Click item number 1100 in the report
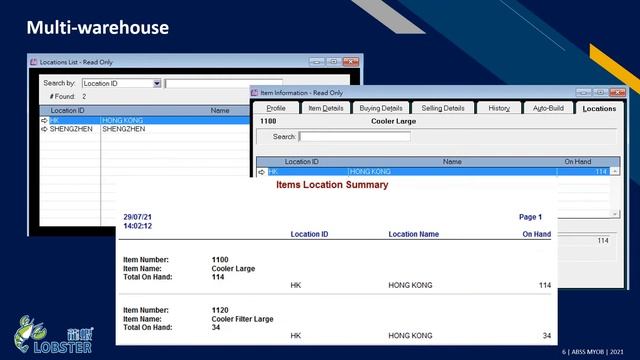The height and width of the screenshot is (360, 640). (x=220, y=260)
